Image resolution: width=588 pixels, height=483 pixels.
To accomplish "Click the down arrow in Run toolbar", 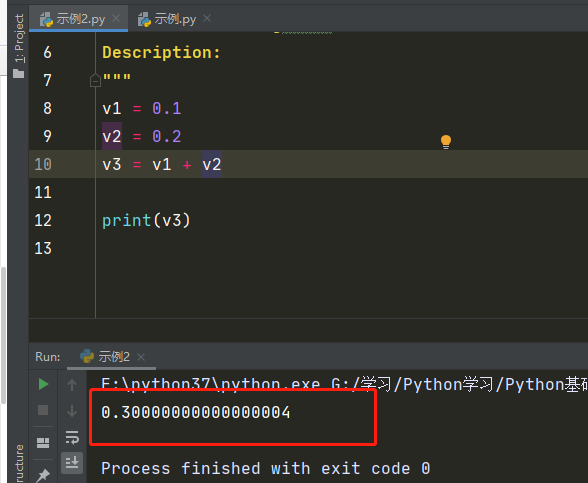I will coord(72,411).
